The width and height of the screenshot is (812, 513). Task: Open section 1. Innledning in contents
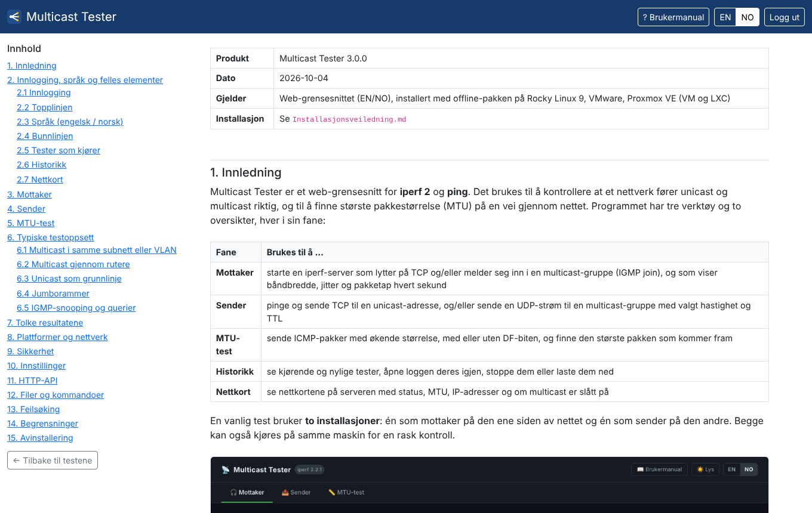pyautogui.click(x=32, y=66)
